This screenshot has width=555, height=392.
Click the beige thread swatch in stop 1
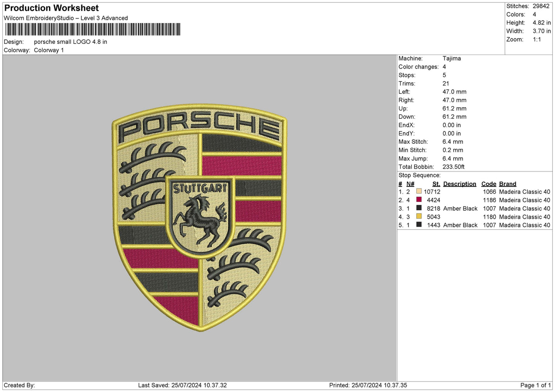419,191
